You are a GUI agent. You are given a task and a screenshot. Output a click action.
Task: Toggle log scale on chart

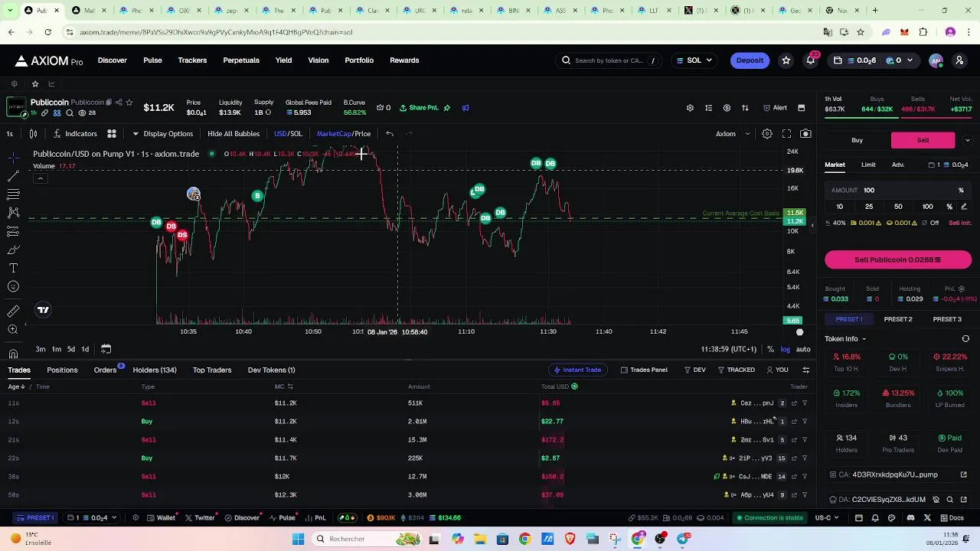(786, 349)
